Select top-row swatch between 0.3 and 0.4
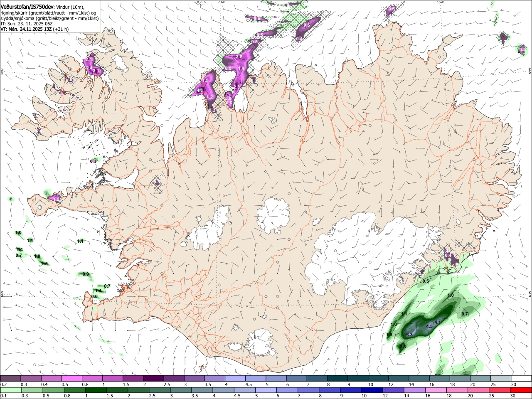This screenshot has height=399, width=532. pos(31,378)
